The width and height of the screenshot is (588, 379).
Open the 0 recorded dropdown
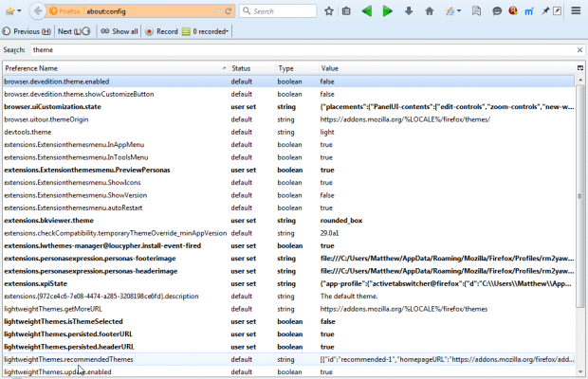coord(206,31)
